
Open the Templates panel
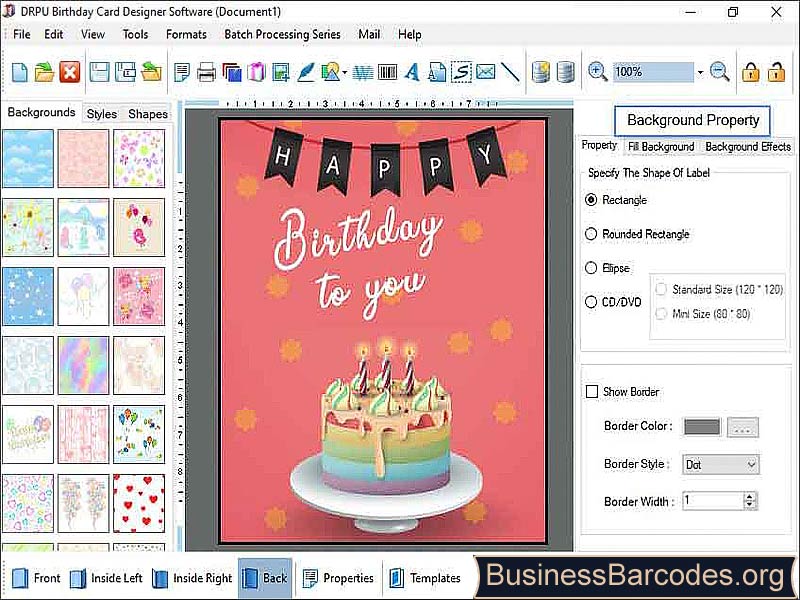coord(427,577)
